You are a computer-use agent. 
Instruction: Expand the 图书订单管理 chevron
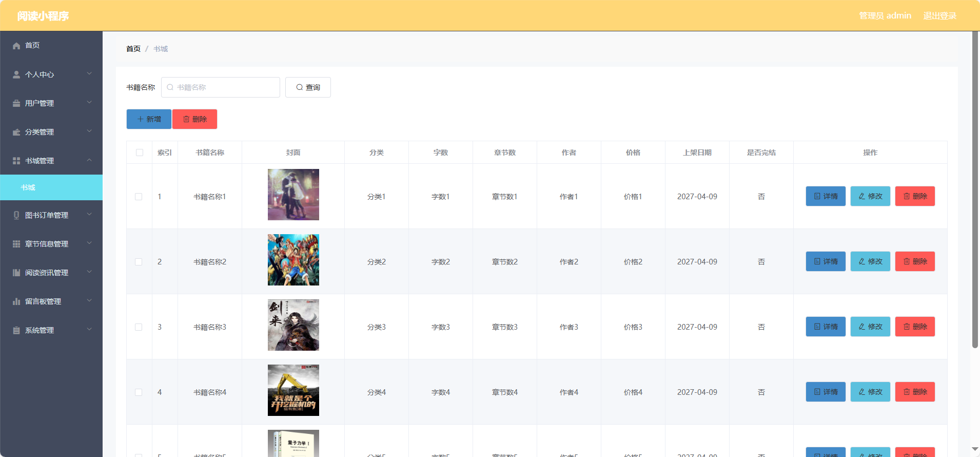point(89,214)
